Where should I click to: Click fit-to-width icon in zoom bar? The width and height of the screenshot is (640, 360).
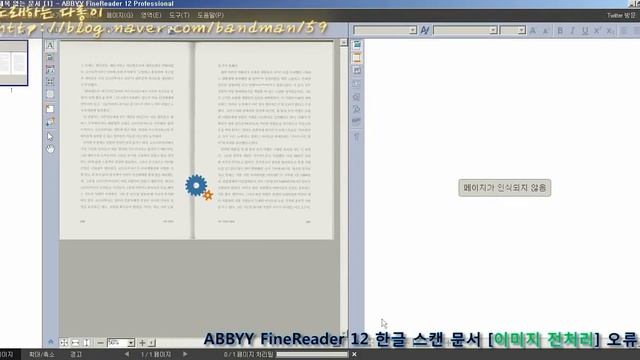click(76, 343)
